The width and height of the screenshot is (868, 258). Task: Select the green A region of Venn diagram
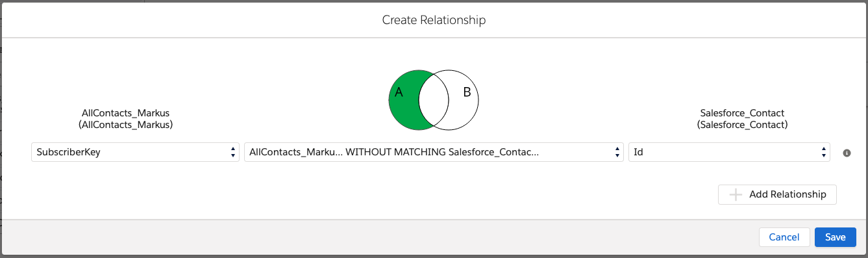coord(404,99)
